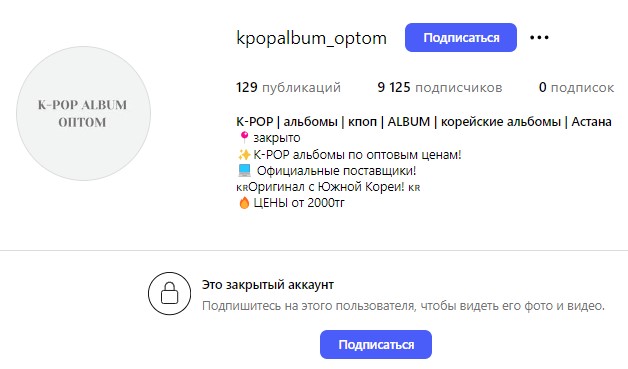Image resolution: width=628 pixels, height=369 pixels.
Task: Click the Это закрытый аккаунт heading
Action: click(268, 285)
